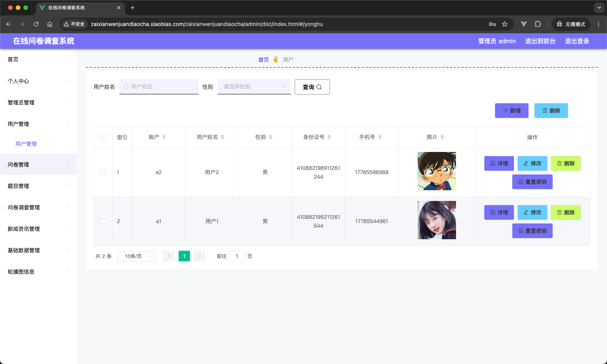Expand 问卷调查管理 sidebar menu
The image size is (607, 364).
pyautogui.click(x=38, y=207)
